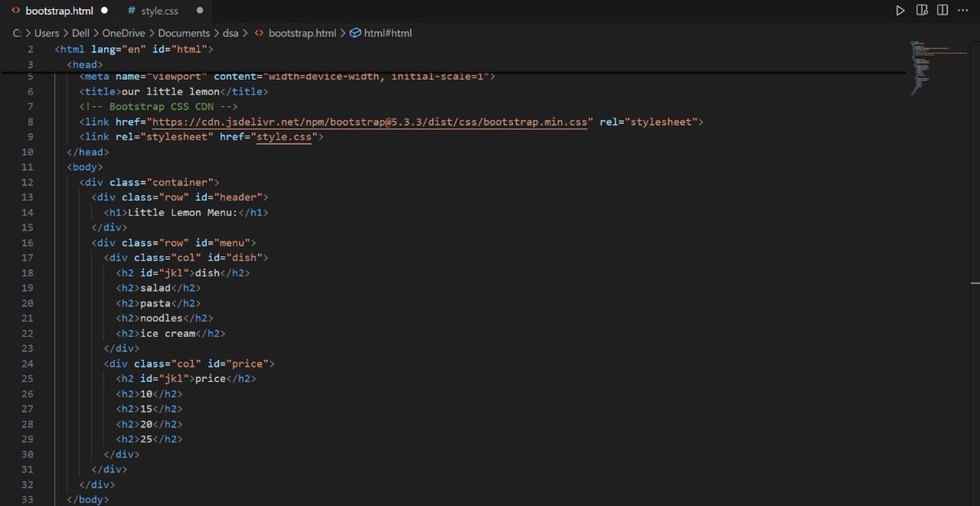This screenshot has width=980, height=506.
Task: Place cursor in title 'our little lemon'
Action: pyautogui.click(x=171, y=91)
